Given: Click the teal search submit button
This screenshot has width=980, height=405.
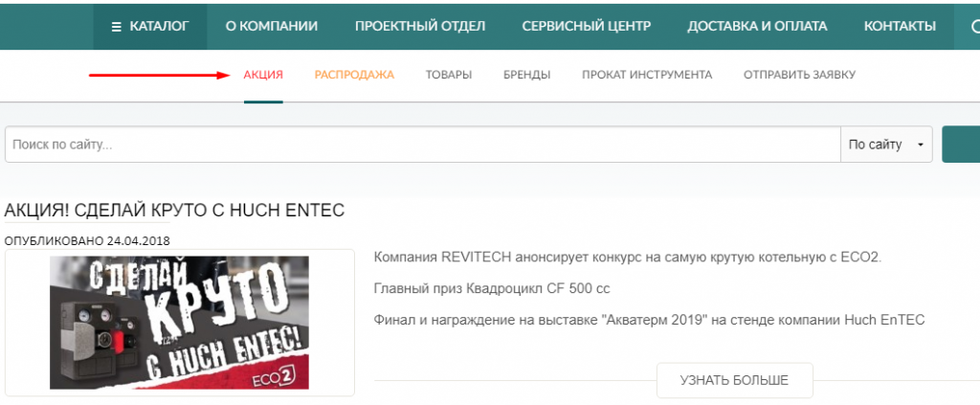Looking at the screenshot, I should (961, 145).
